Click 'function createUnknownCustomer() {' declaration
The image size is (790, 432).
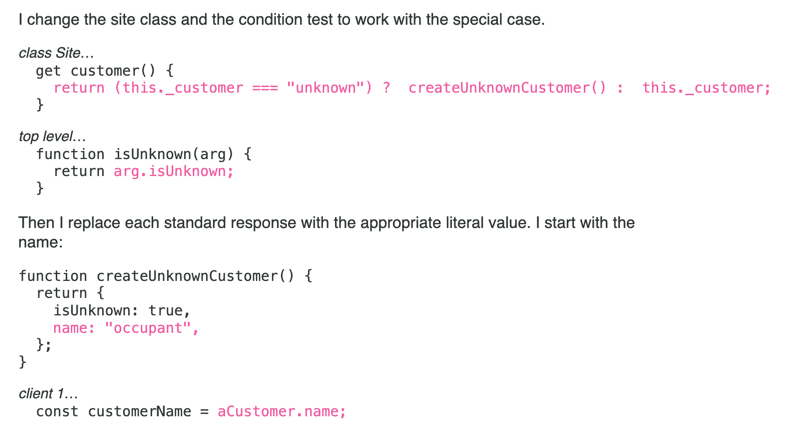coord(165,276)
